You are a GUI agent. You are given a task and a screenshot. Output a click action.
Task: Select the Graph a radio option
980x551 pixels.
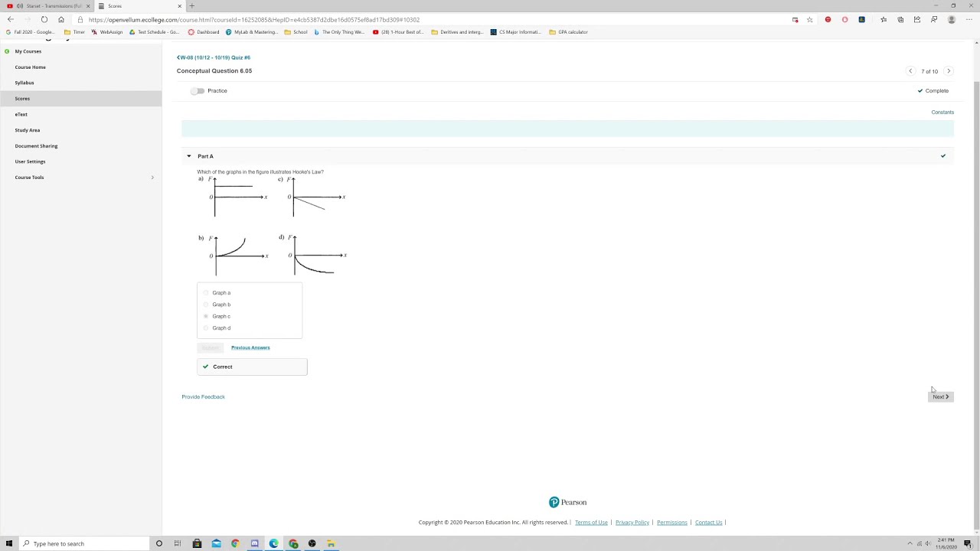tap(206, 293)
